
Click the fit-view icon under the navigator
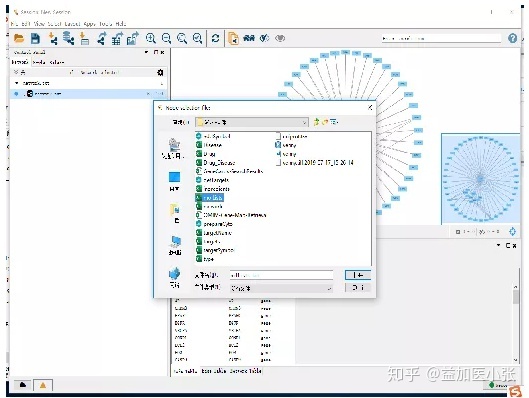point(512,232)
